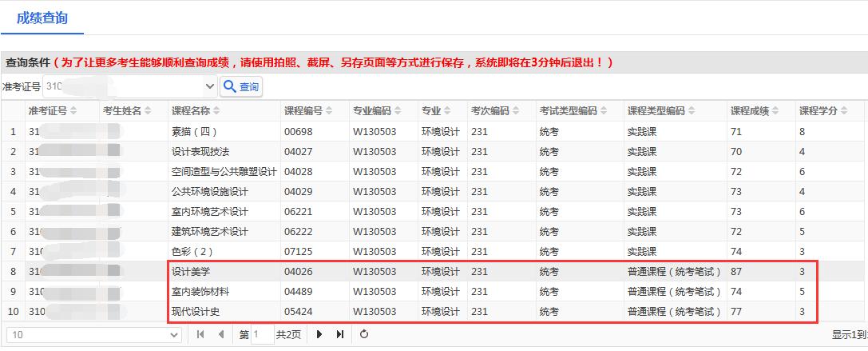Click the page number input box

click(x=263, y=335)
